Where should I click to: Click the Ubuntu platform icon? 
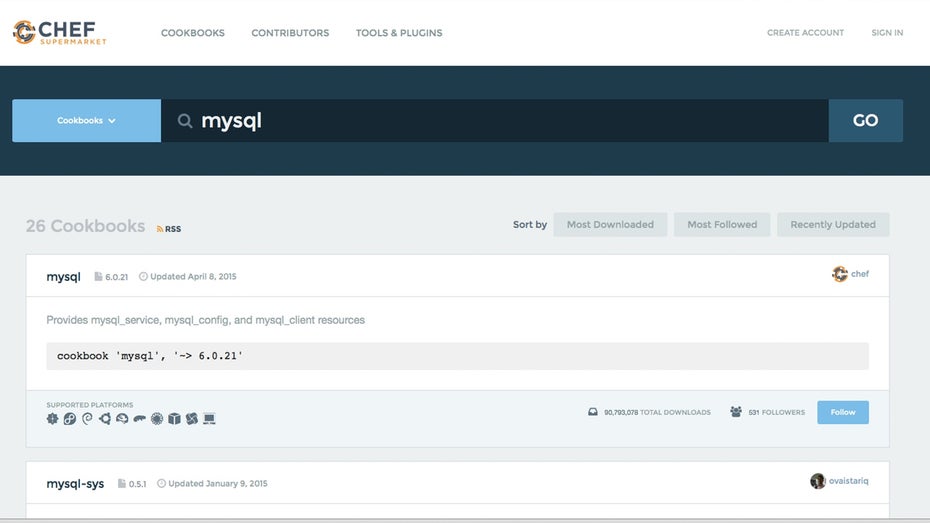click(x=105, y=419)
